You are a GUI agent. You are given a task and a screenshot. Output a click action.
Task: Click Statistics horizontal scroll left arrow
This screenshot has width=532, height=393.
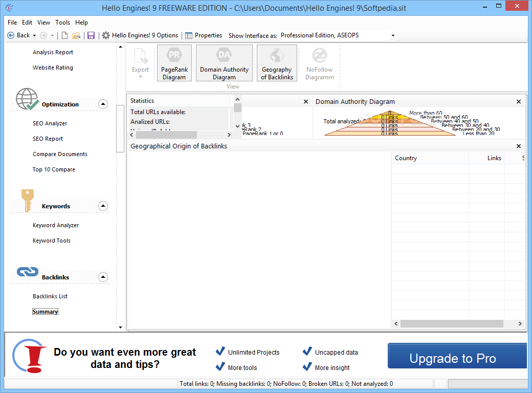pyautogui.click(x=132, y=135)
